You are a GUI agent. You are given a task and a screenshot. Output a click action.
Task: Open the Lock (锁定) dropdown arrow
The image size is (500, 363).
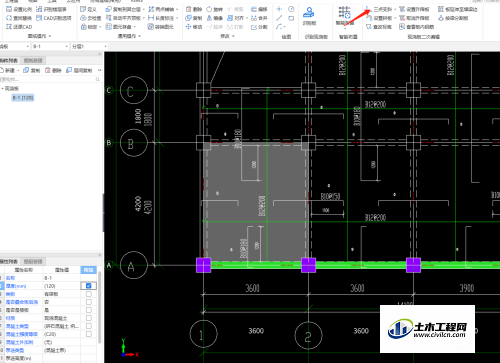[100, 27]
